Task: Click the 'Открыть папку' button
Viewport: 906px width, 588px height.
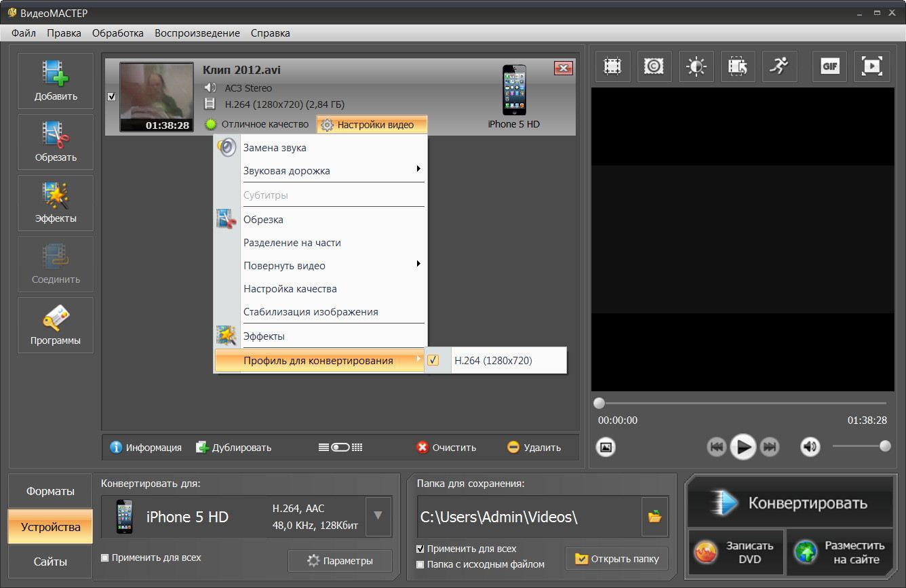Action: 616,559
